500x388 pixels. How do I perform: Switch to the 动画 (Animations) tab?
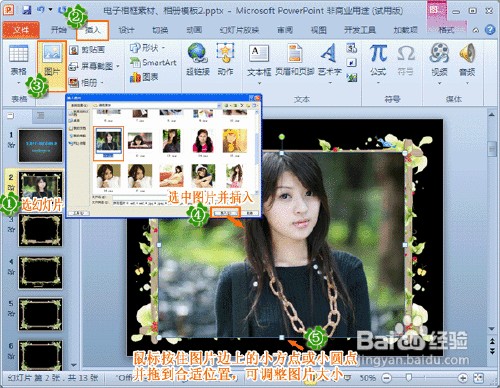[194, 30]
